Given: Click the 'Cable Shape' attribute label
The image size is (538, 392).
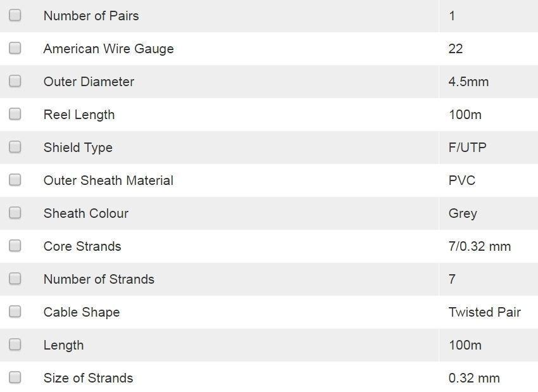Looking at the screenshot, I should click(82, 312).
